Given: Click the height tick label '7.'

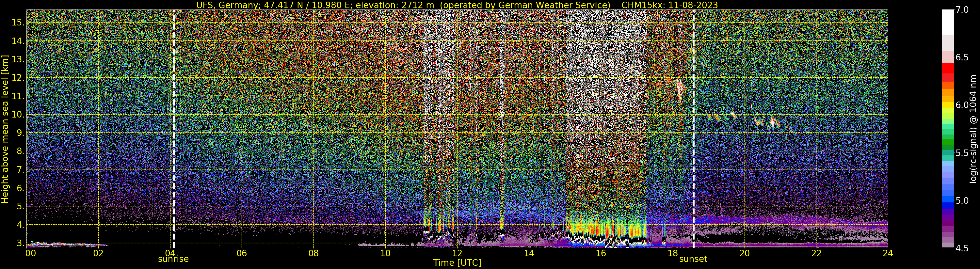Looking at the screenshot, I should pyautogui.click(x=21, y=170).
